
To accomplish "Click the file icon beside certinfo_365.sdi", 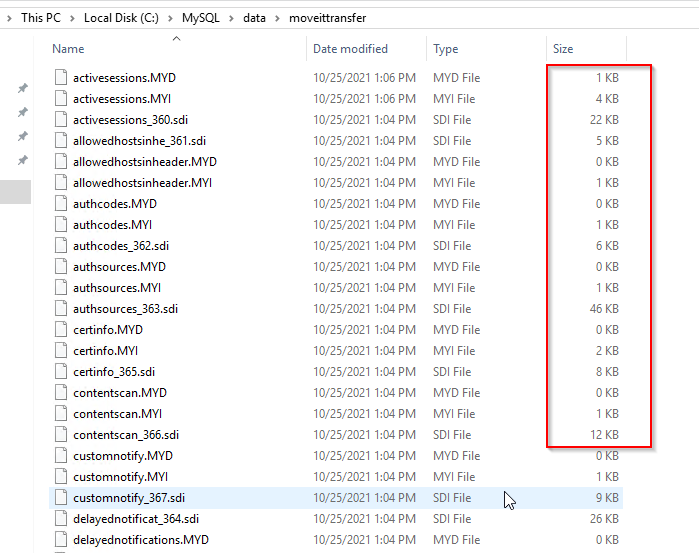I will [61, 371].
